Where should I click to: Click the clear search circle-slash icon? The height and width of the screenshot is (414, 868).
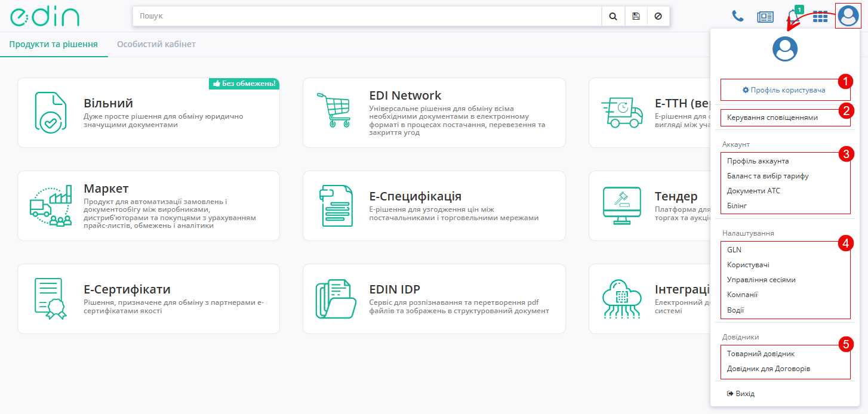click(x=658, y=17)
